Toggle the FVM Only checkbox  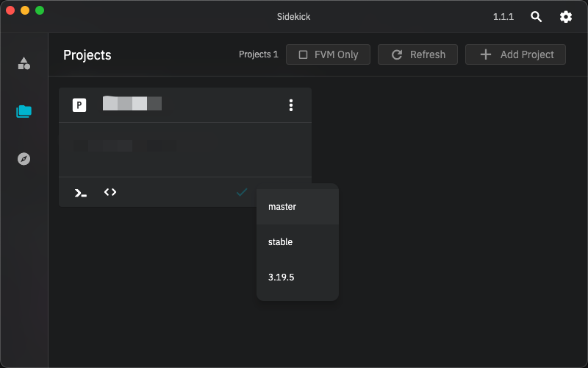(303, 54)
